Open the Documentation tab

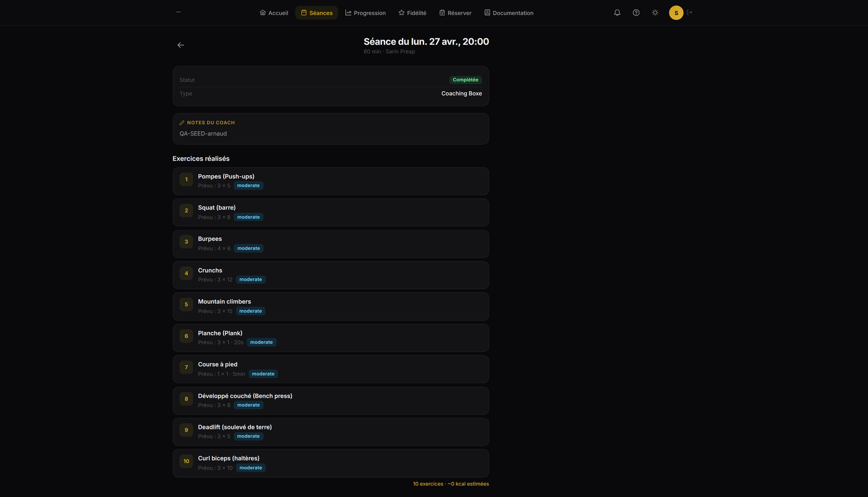tap(509, 13)
